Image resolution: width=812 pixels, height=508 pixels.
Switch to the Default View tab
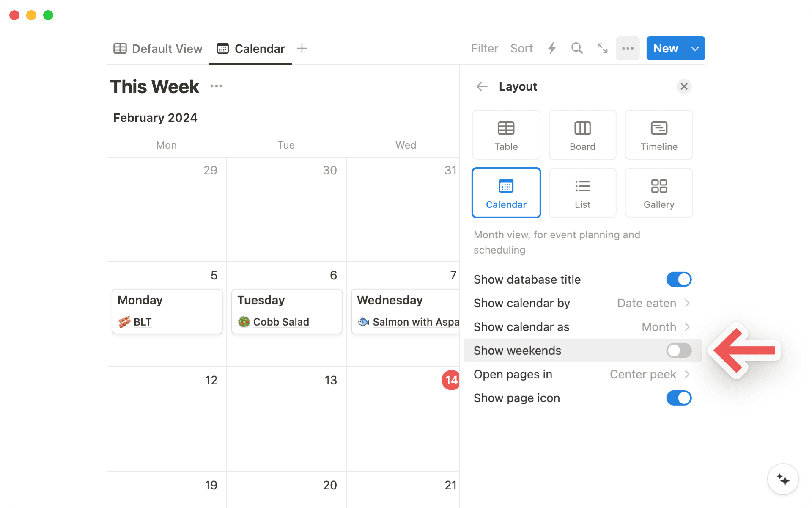pyautogui.click(x=157, y=48)
